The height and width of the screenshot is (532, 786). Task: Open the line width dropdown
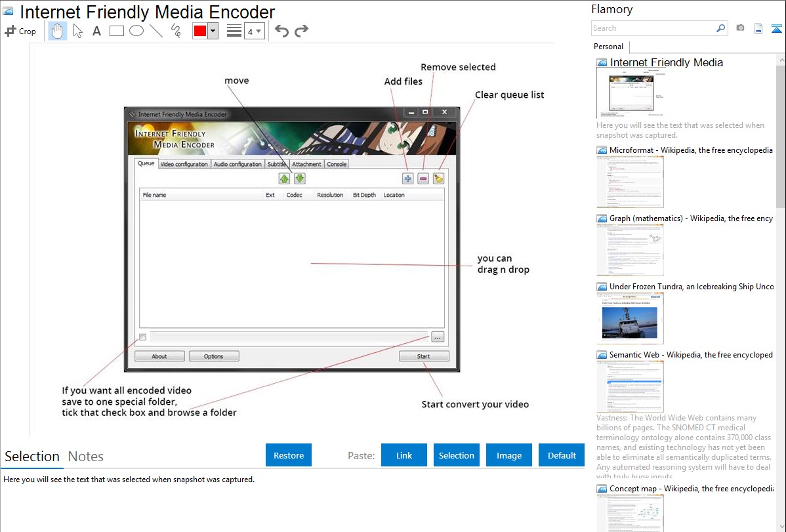[255, 31]
